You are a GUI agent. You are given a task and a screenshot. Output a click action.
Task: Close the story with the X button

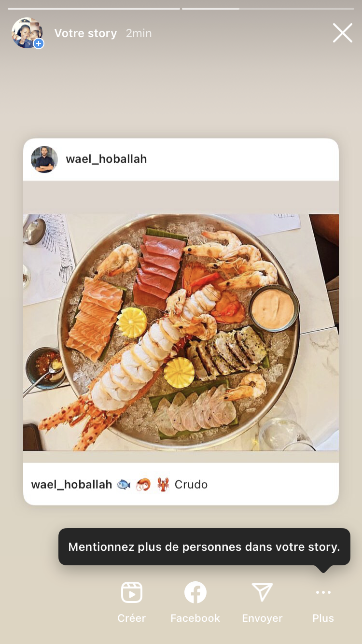click(342, 33)
